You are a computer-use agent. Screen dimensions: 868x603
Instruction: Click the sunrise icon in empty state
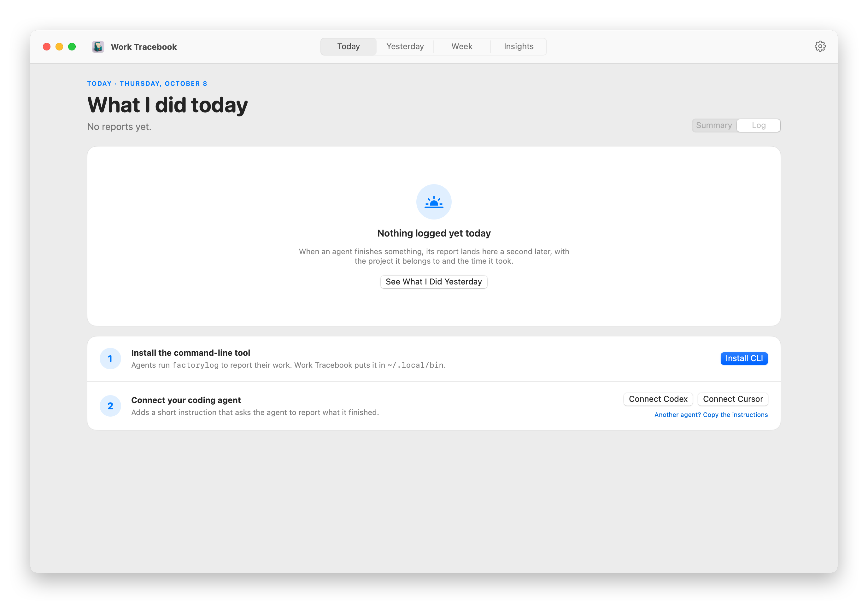click(x=434, y=202)
